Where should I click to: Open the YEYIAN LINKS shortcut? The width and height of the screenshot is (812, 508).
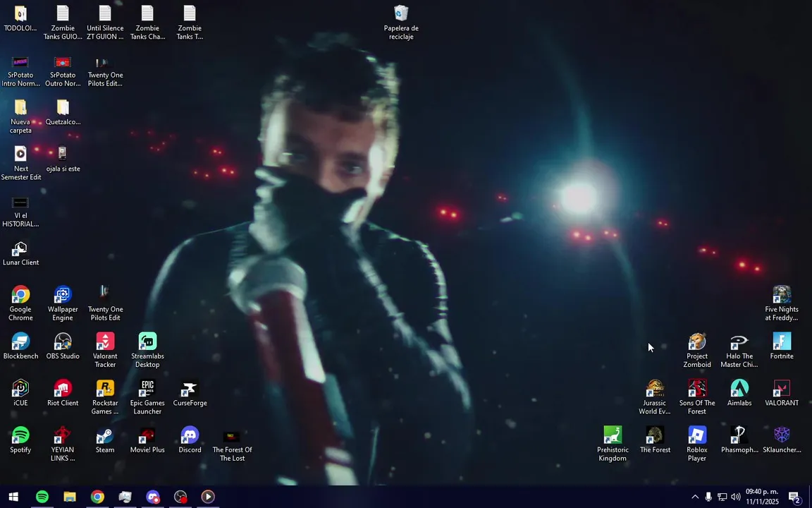tap(63, 444)
